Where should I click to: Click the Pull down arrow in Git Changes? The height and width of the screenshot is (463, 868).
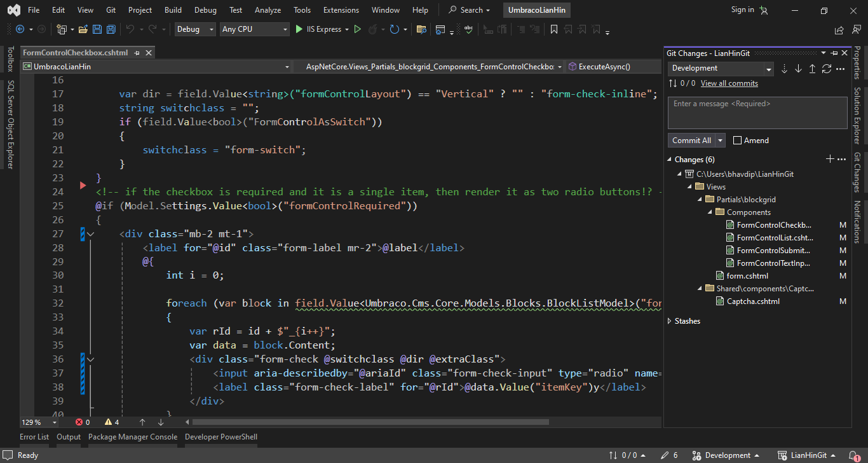[x=799, y=69]
